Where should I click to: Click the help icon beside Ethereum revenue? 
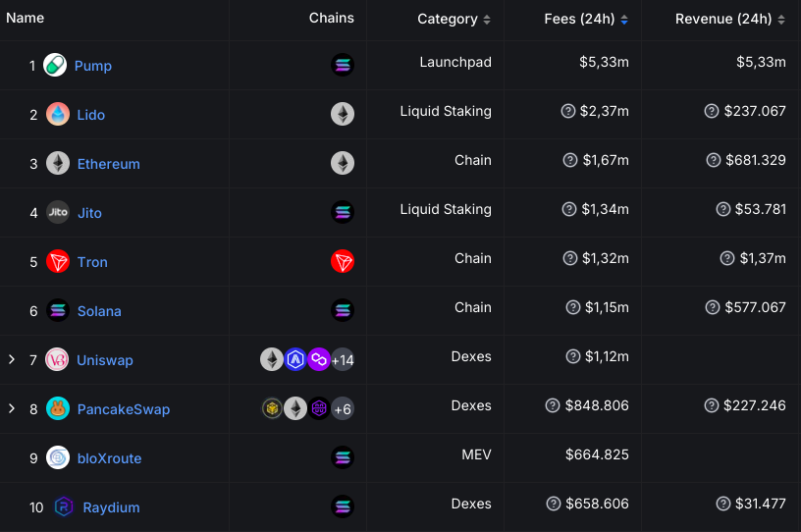pos(712,161)
